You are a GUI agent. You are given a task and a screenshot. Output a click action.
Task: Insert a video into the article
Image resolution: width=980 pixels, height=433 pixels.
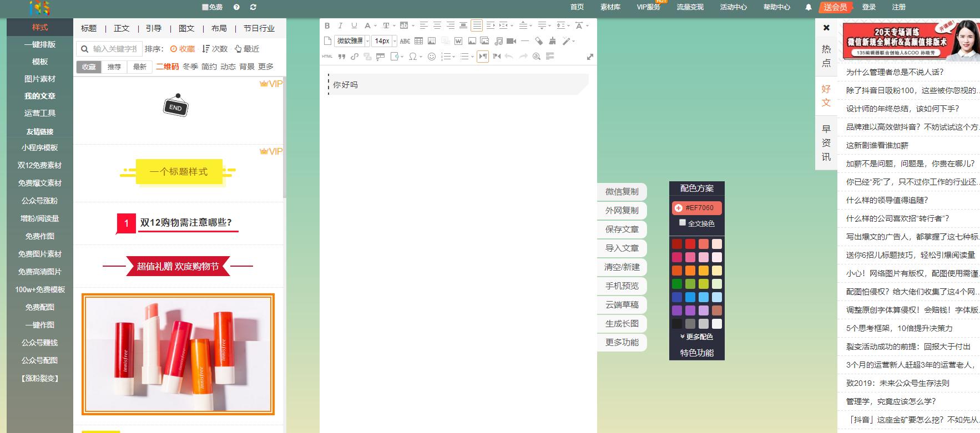tap(511, 41)
